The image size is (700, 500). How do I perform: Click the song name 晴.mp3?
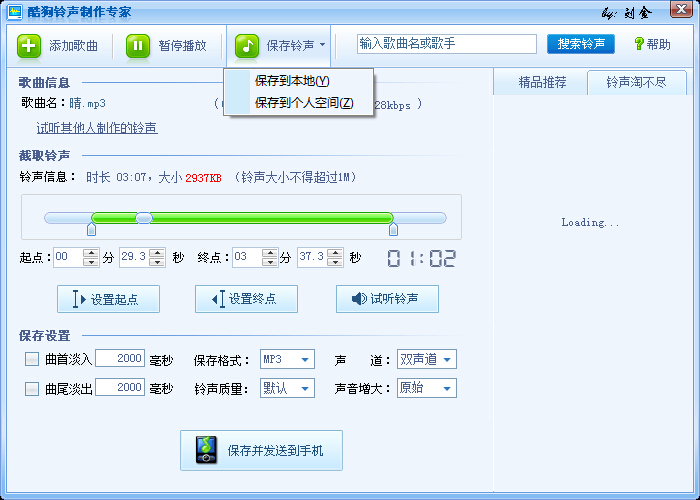coord(88,104)
